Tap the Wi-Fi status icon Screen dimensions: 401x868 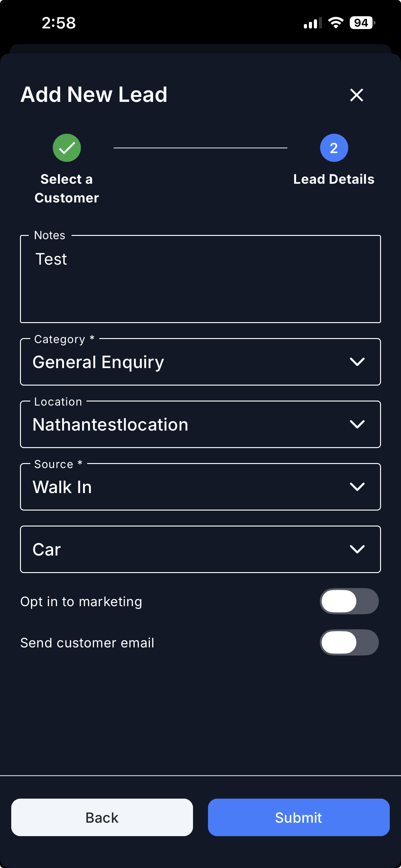coord(335,23)
